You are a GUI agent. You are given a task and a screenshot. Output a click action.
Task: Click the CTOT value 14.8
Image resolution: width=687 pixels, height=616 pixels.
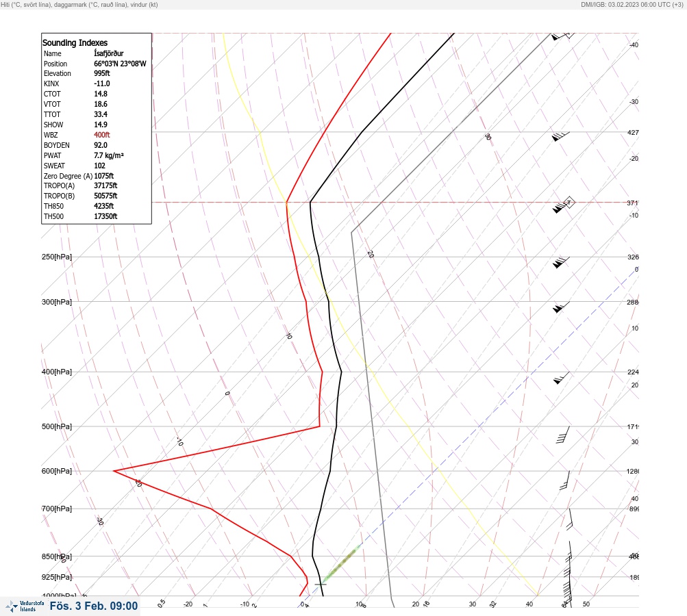100,94
